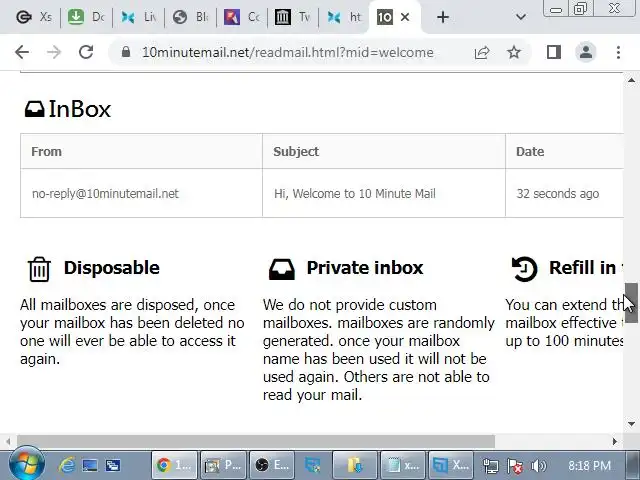Click the Show Desktop strip beside the clock
Screen dimensions: 640x480
(632, 465)
